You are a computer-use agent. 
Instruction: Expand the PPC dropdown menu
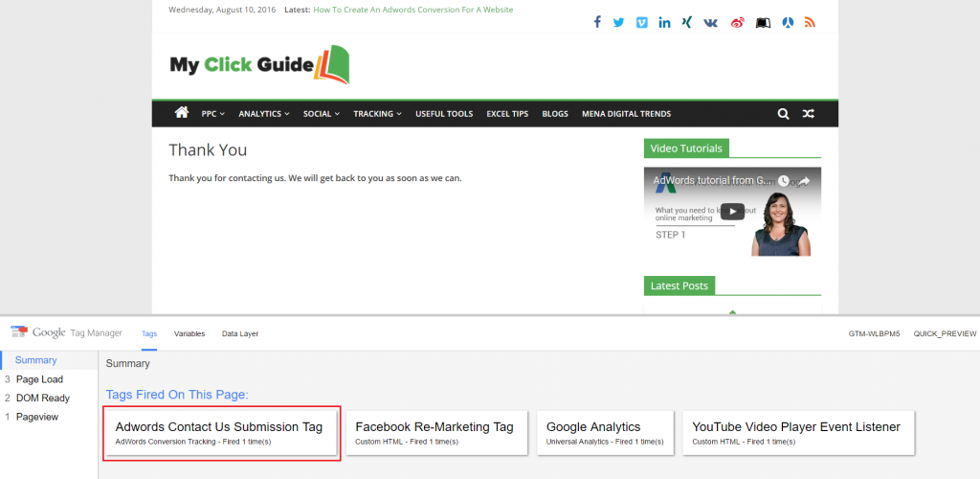point(212,114)
